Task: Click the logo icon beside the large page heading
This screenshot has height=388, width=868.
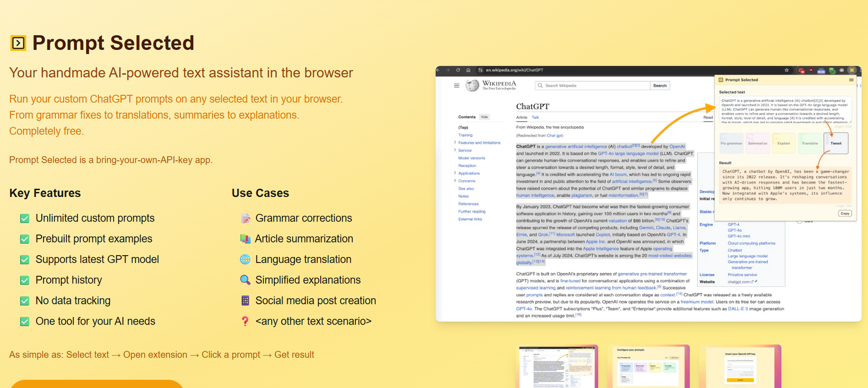Action: [x=18, y=43]
